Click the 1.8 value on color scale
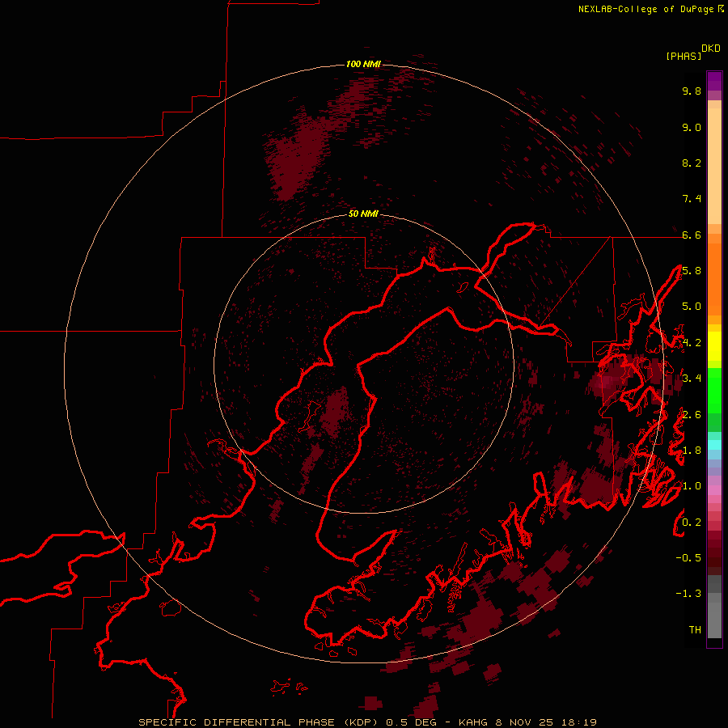Screen dimensions: 728x728 click(692, 451)
